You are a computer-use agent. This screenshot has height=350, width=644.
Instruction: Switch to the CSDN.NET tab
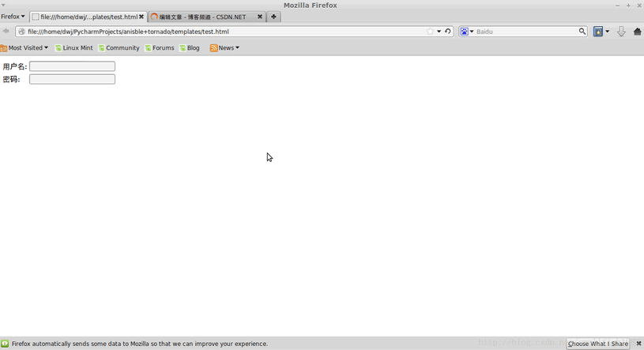[x=202, y=17]
